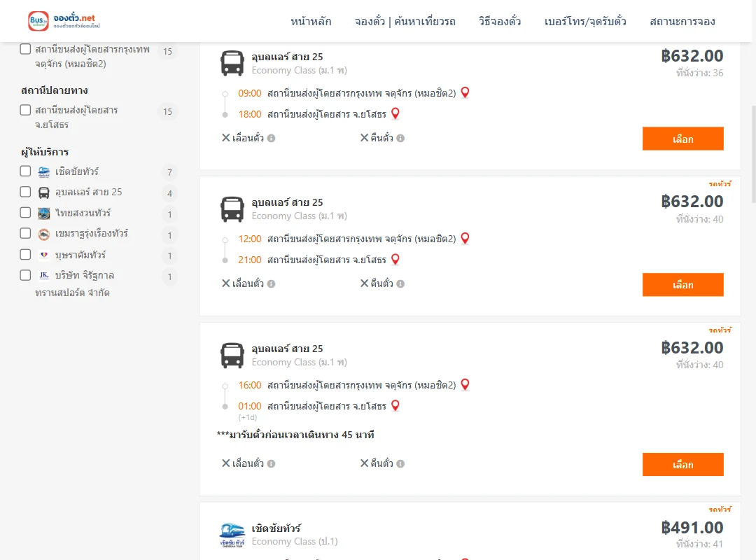This screenshot has width=756, height=560.
Task: Click the ไทยสงวนทัวร์ logo in the operator filter list
Action: point(44,213)
